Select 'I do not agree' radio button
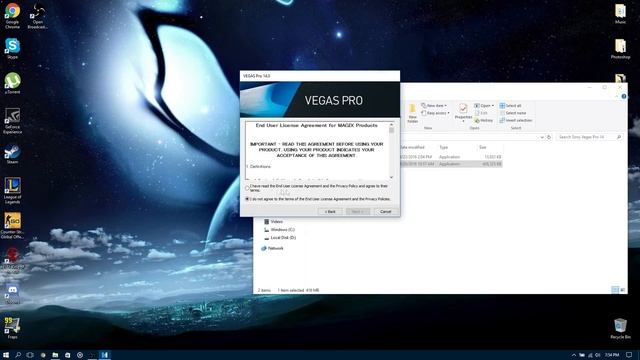Screen dimensions: 640x360 click(x=247, y=199)
